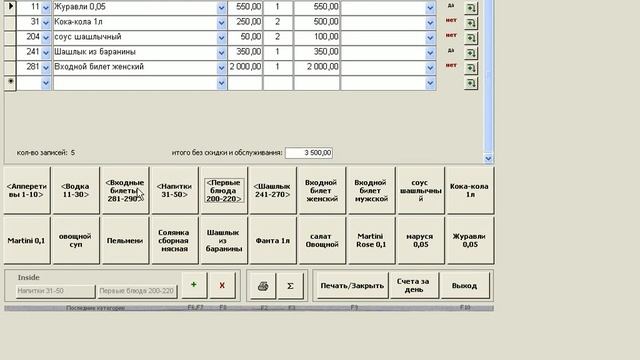Select the row marker of code 11
640x360 pixels.
10,7
